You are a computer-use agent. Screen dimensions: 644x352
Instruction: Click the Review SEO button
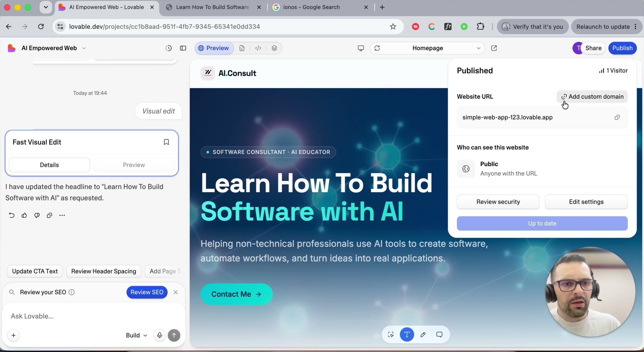147,292
